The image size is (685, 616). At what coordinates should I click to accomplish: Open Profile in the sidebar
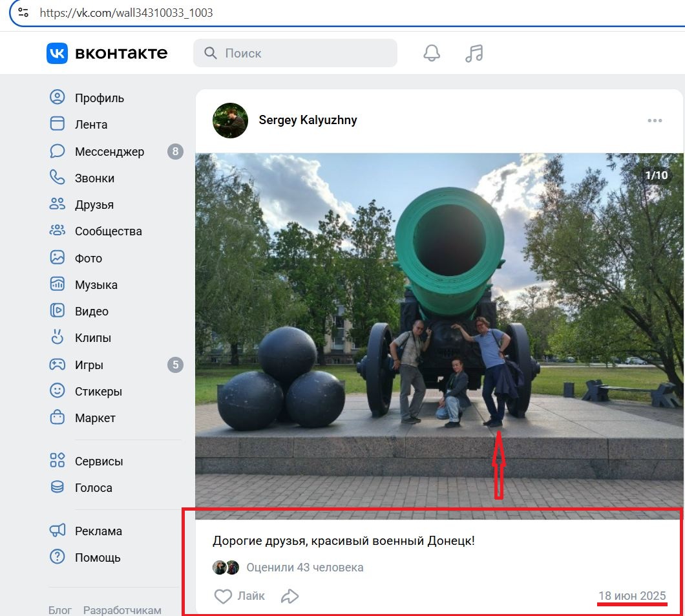pyautogui.click(x=99, y=98)
